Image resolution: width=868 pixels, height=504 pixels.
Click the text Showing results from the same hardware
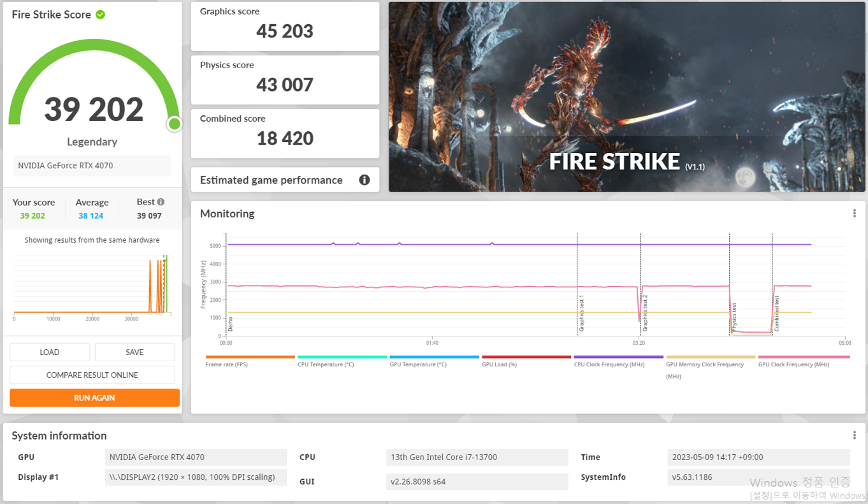pyautogui.click(x=92, y=240)
